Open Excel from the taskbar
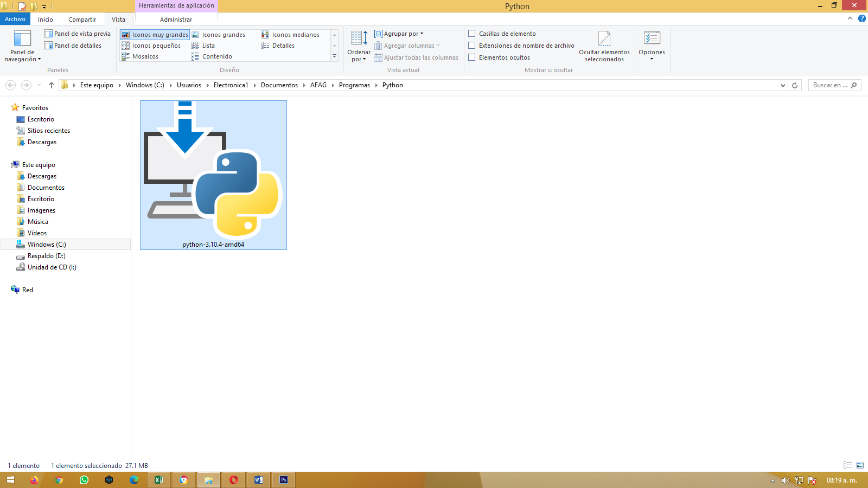The height and width of the screenshot is (488, 868). point(159,480)
